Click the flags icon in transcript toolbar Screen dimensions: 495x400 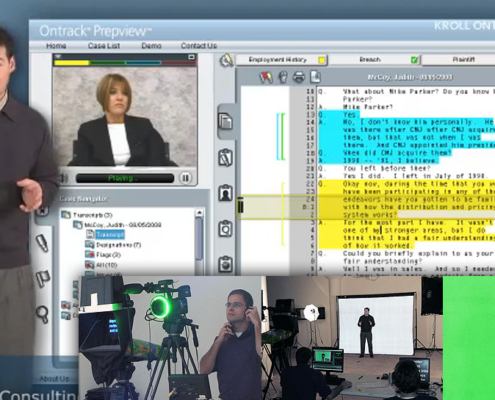[x=266, y=77]
